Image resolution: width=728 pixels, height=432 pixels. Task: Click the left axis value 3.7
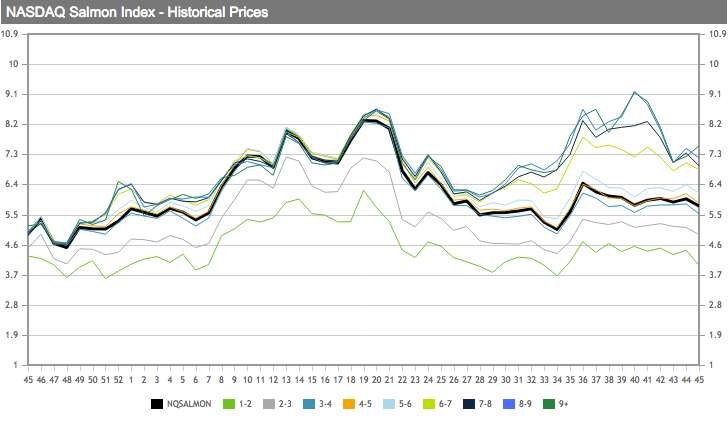point(12,275)
